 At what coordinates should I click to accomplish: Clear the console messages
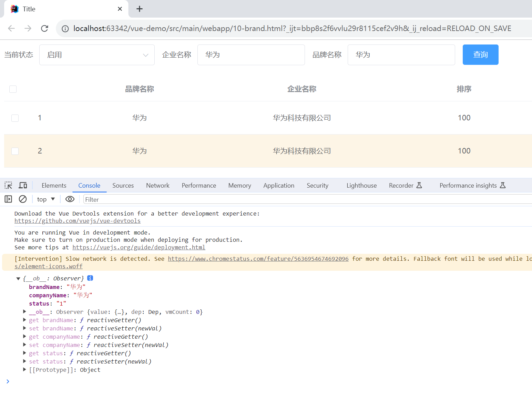coord(23,199)
